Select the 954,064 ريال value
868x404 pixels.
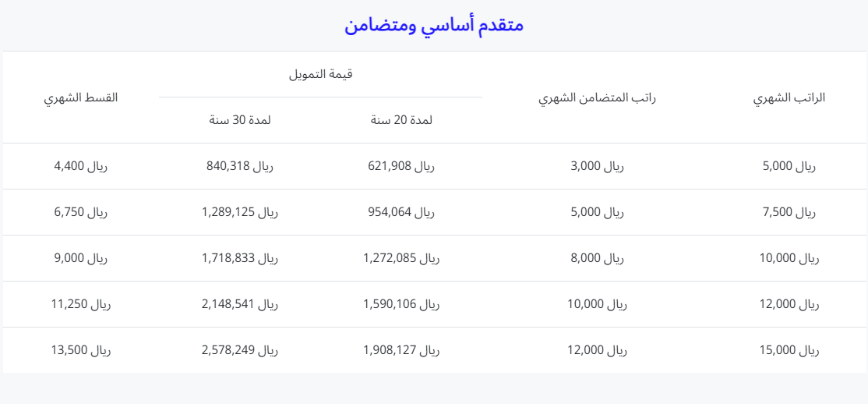[401, 212]
